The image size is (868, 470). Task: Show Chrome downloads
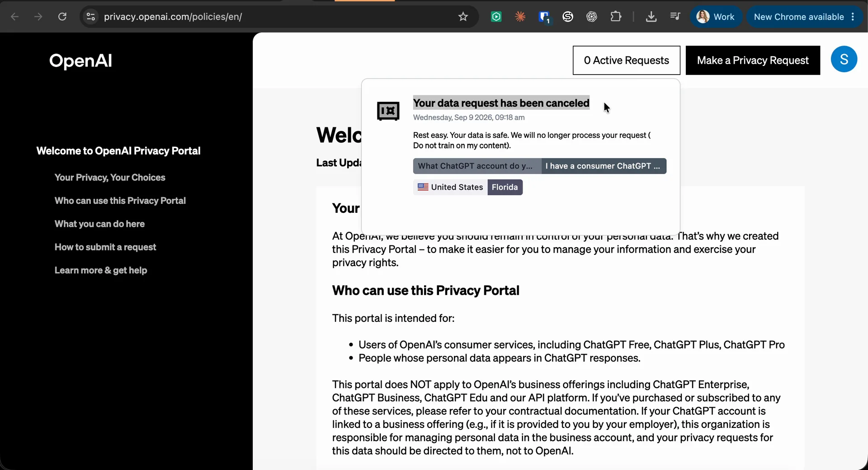point(651,17)
